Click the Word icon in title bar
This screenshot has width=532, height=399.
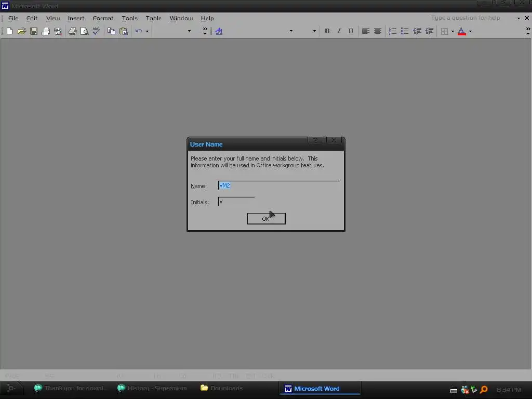tap(5, 6)
